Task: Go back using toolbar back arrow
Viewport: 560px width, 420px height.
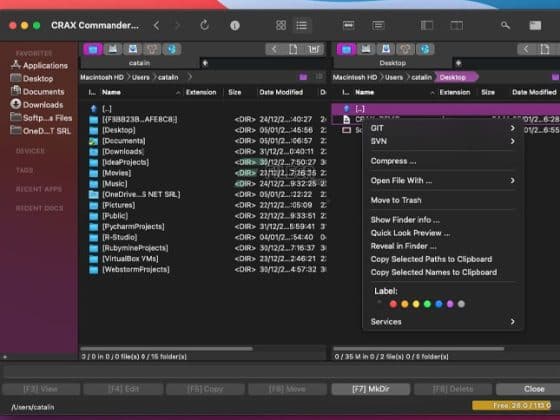Action: pos(156,25)
